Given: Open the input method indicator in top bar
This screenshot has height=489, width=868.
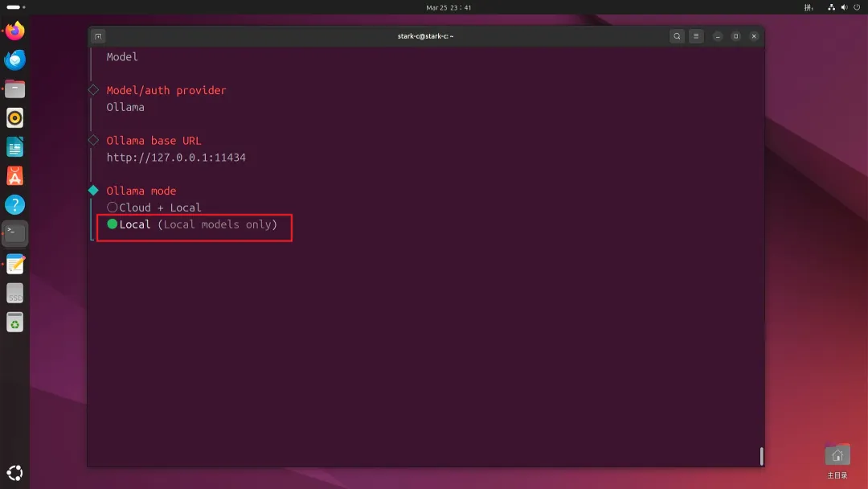Looking at the screenshot, I should click(809, 7).
